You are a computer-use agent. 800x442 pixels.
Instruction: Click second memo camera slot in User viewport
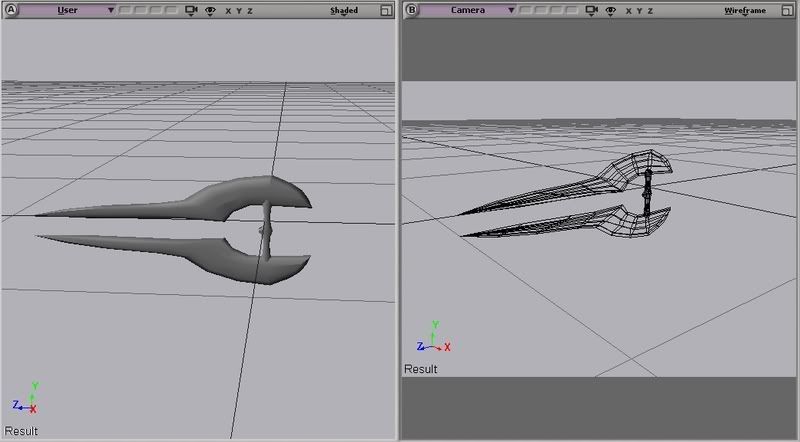tap(141, 10)
